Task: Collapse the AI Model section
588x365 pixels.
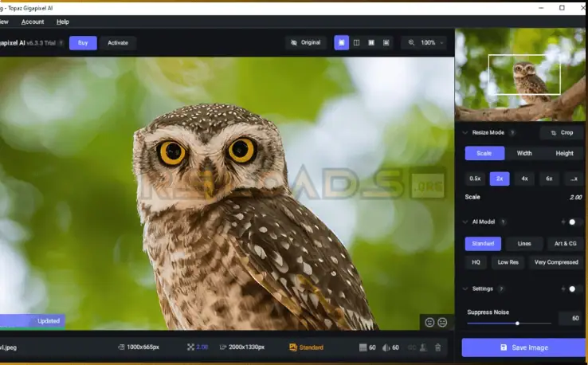Action: [465, 222]
